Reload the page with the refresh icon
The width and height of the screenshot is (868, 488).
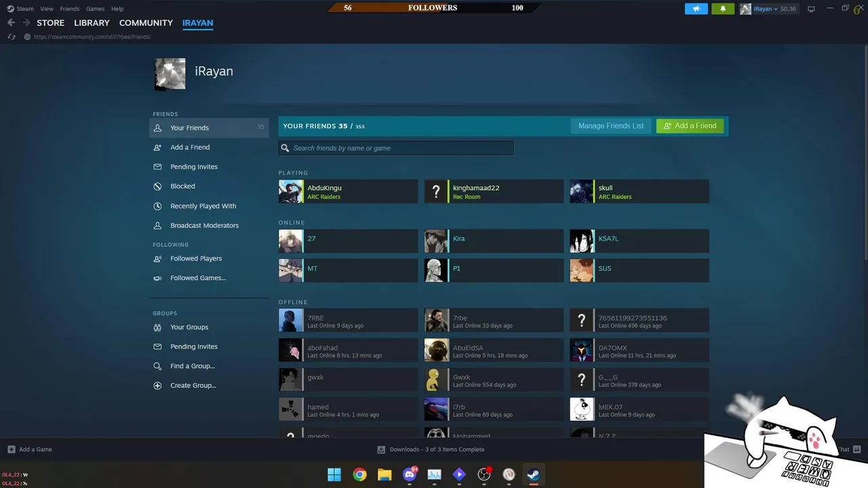(12, 37)
